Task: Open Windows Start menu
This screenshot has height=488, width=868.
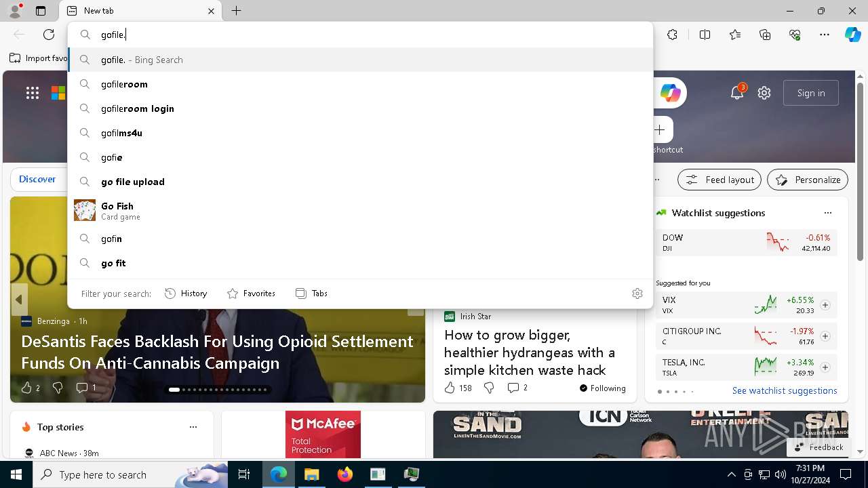Action: (16, 474)
